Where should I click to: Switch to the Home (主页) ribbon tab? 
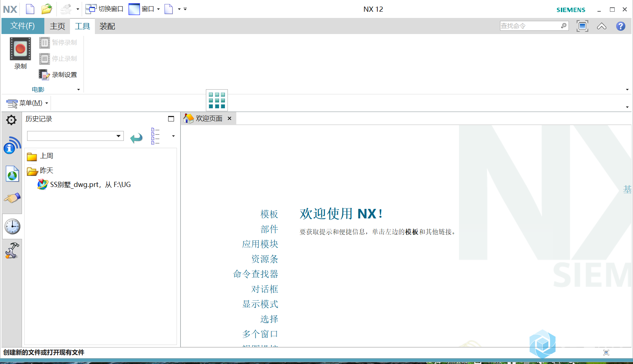click(58, 26)
